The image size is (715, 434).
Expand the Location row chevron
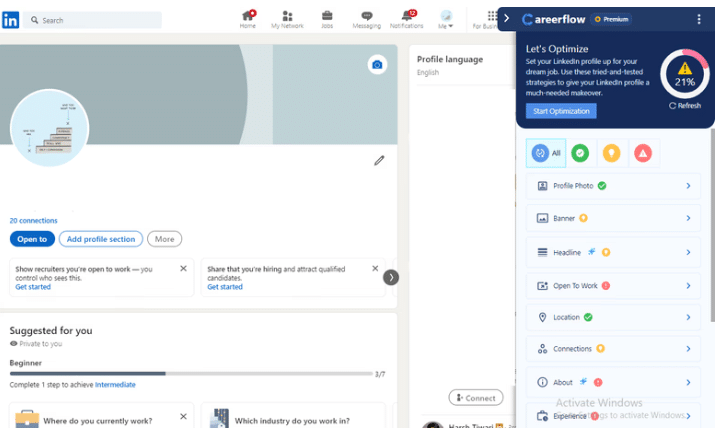click(688, 317)
